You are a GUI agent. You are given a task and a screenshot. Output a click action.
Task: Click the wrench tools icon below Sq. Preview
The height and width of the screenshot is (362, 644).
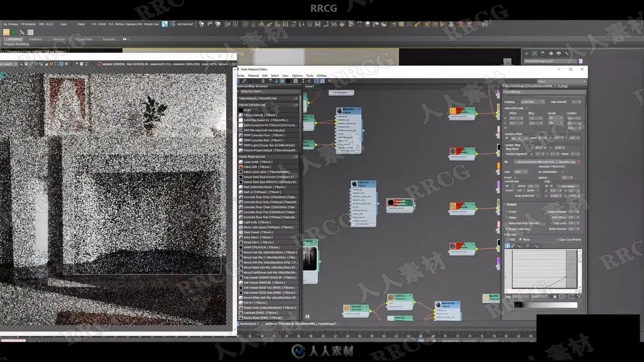pos(22,32)
